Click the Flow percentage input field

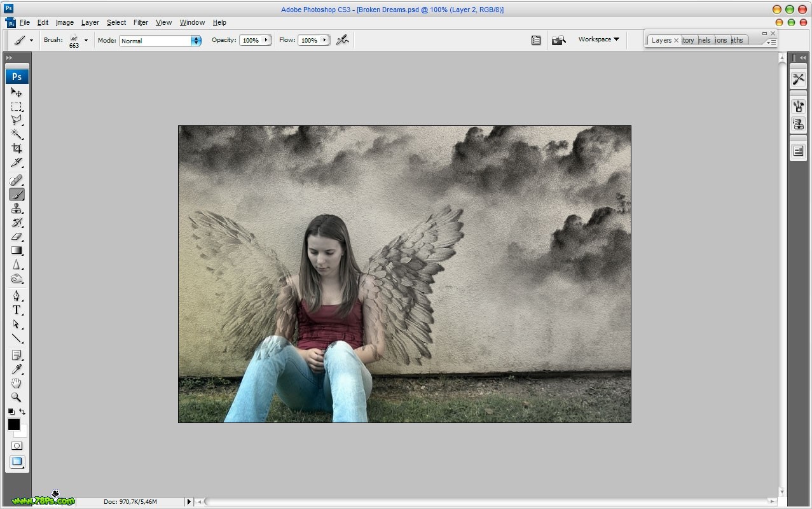tap(310, 40)
